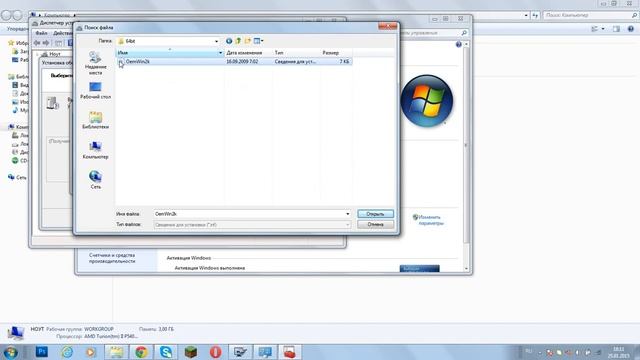Select Computer in Explorer navigation pane

18,127
